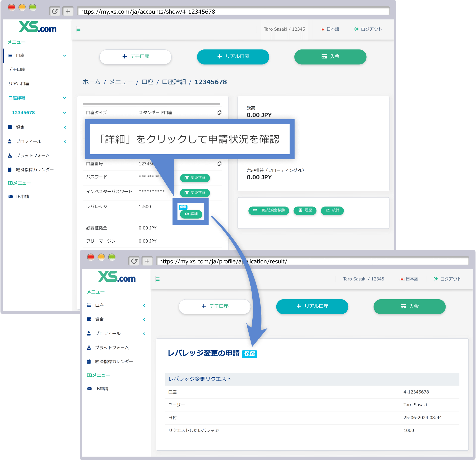The height and width of the screenshot is (460, 476).
Task: Click 経済指標カレンダー calendar icon in lower window
Action: pos(89,362)
